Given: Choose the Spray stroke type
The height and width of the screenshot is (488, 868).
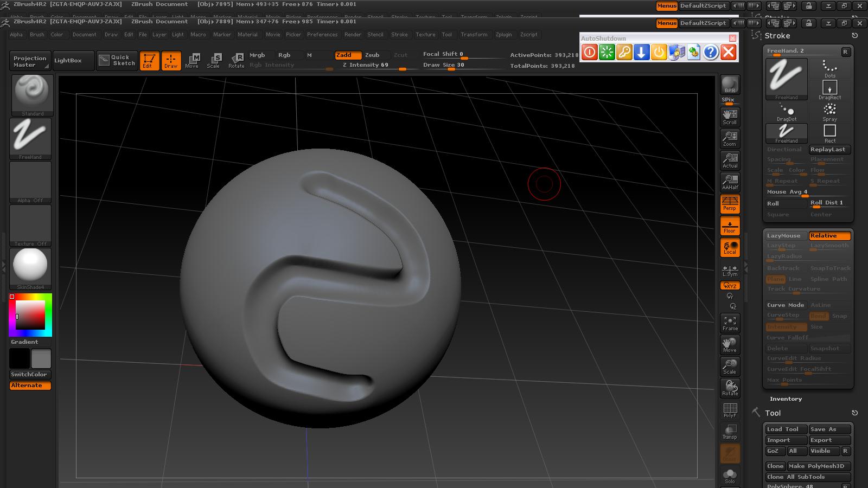Looking at the screenshot, I should tap(830, 112).
